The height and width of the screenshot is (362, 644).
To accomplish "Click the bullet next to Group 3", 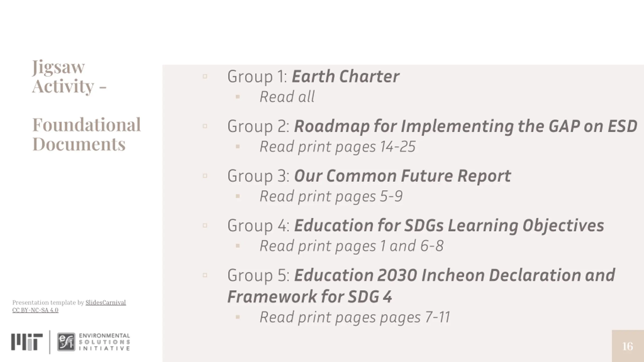I will coord(205,176).
